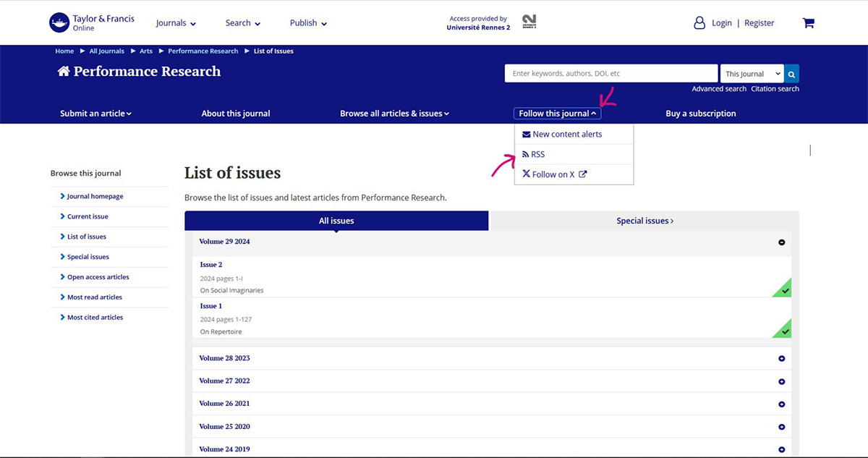Go to Arts breadcrumb

146,51
